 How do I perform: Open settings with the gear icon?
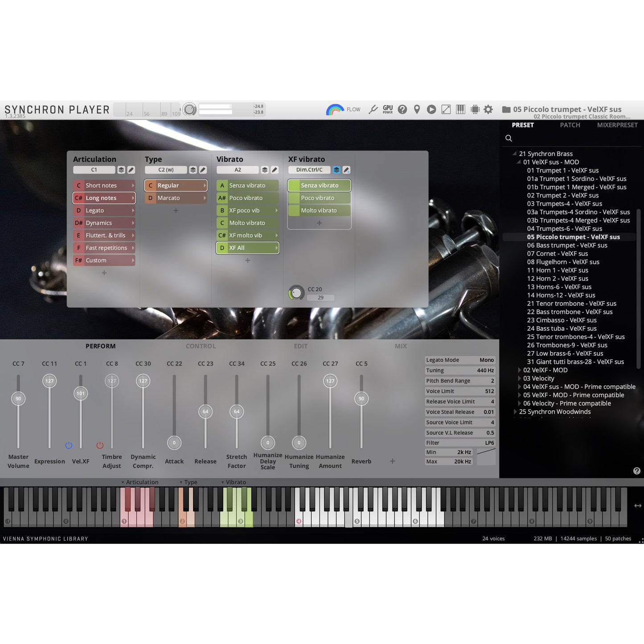tap(488, 109)
